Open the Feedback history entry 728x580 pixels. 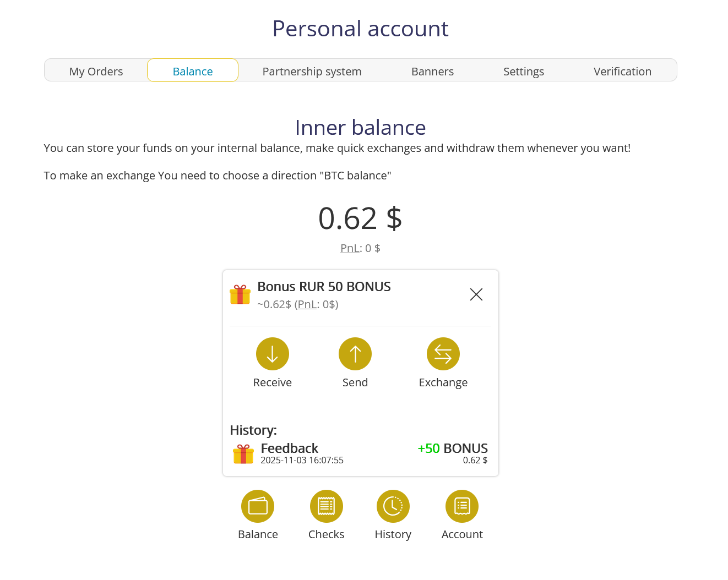coord(290,448)
